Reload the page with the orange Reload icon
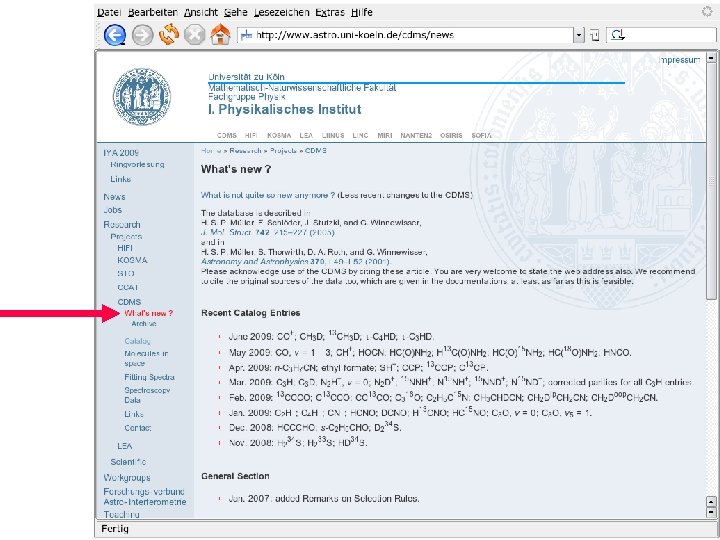720x540 pixels. [169, 35]
